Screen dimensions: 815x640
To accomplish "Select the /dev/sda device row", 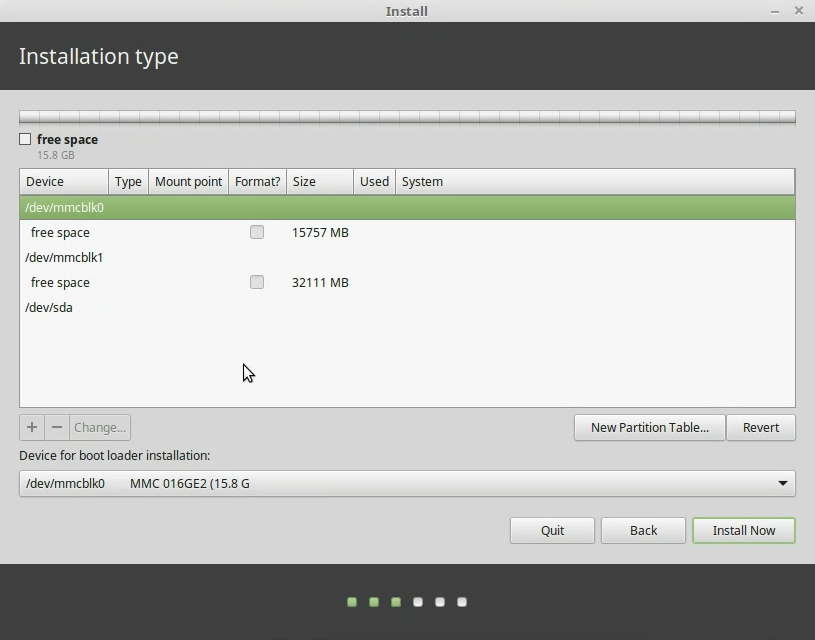I will click(49, 307).
